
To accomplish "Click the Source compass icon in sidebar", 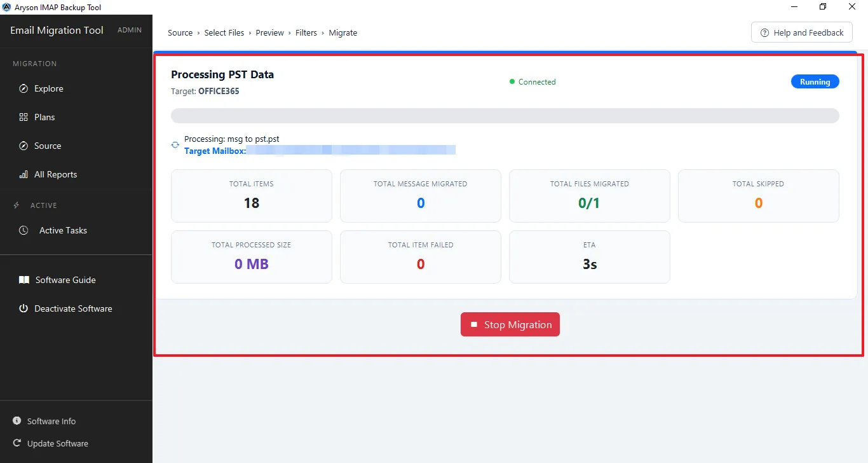I will click(x=24, y=146).
